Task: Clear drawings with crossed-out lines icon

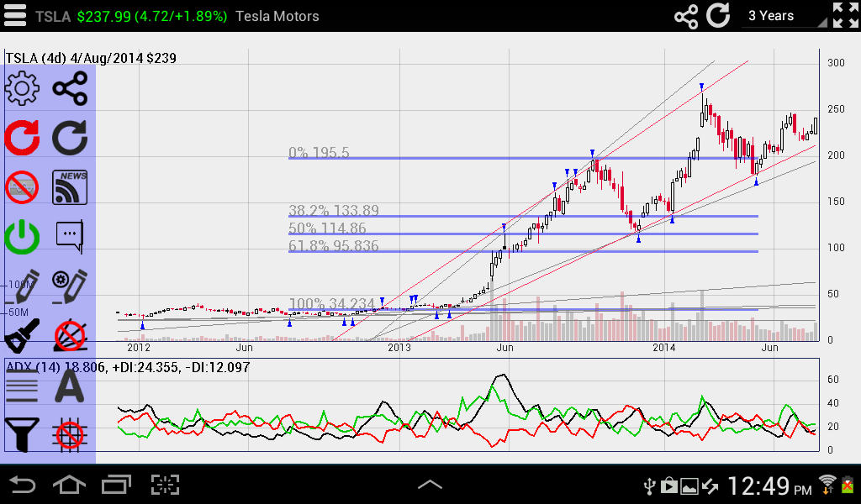Action: click(x=70, y=335)
